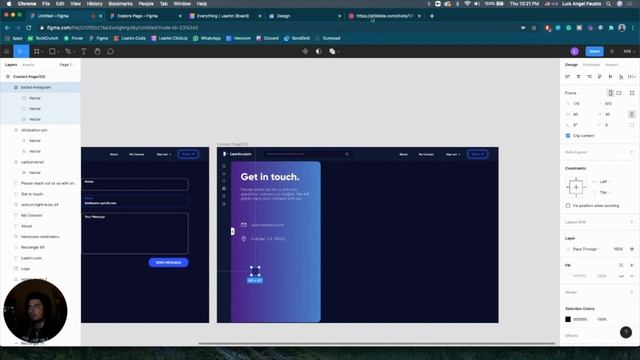The image size is (640, 360).
Task: Click the Mask icon in toolbar
Action: [319, 51]
